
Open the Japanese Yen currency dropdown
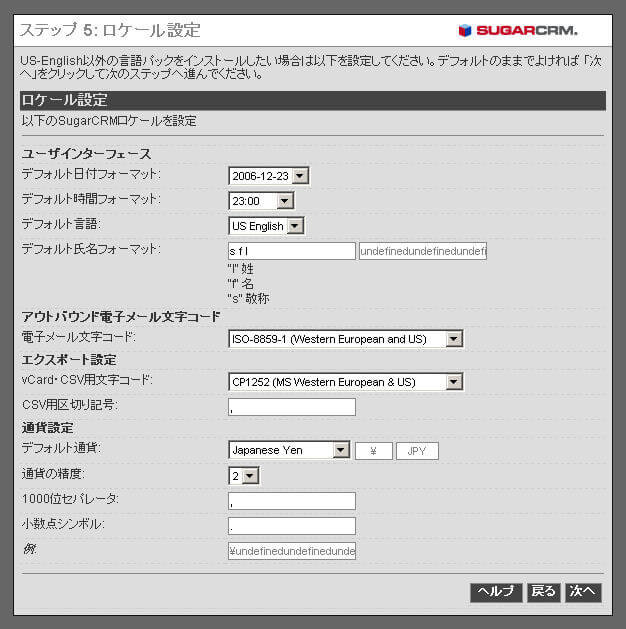pos(288,451)
